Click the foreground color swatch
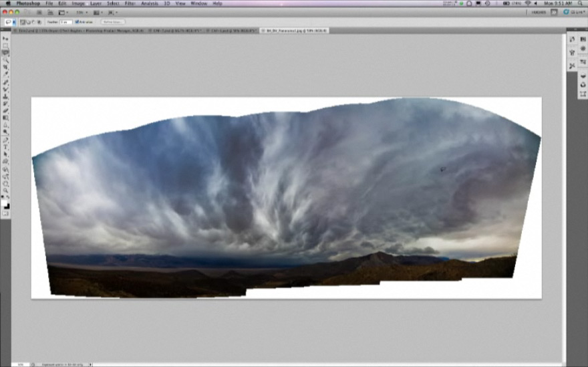The width and height of the screenshot is (588, 367). point(5,203)
